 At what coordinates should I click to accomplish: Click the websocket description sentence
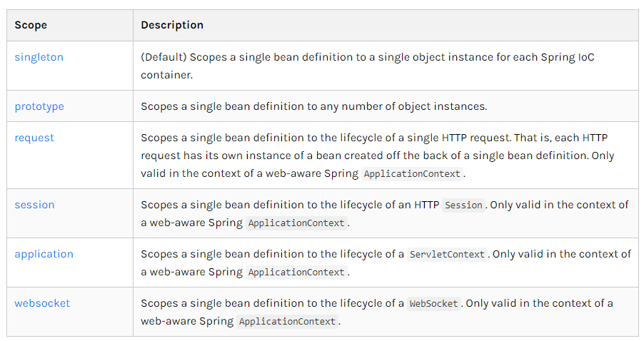[377, 312]
